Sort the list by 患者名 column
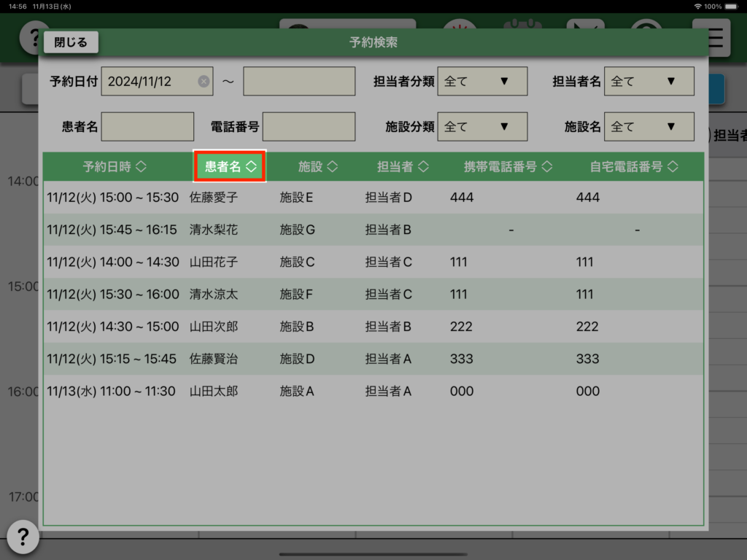 [x=231, y=167]
